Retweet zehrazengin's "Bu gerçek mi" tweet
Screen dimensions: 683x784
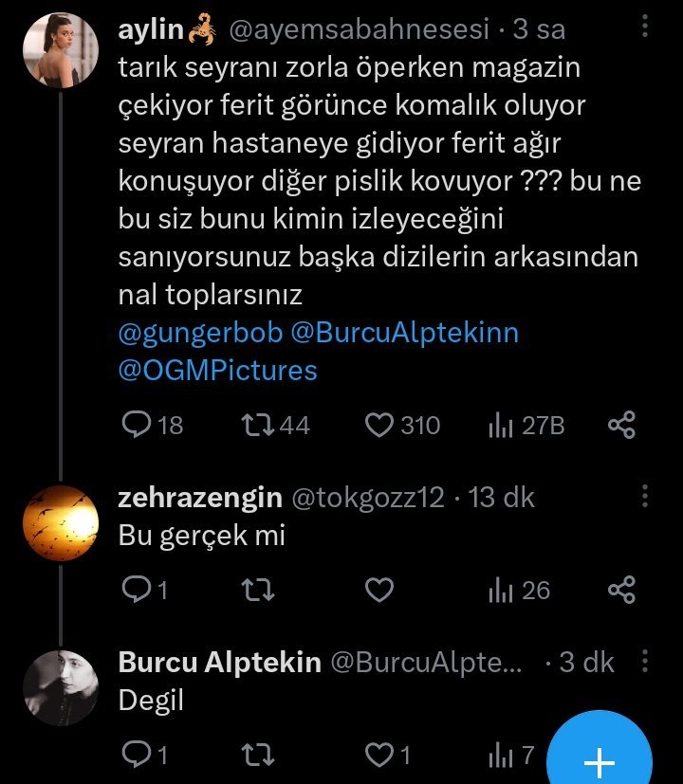coord(257,591)
